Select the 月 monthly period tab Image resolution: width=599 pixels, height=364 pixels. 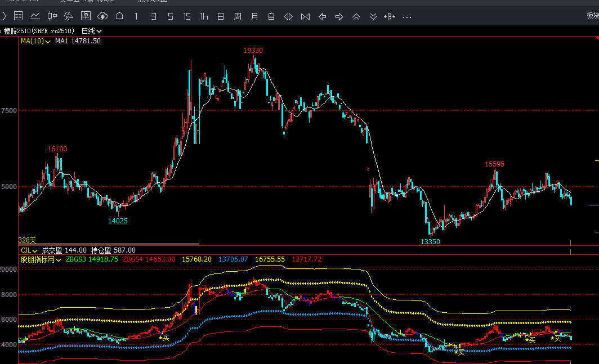tap(254, 17)
